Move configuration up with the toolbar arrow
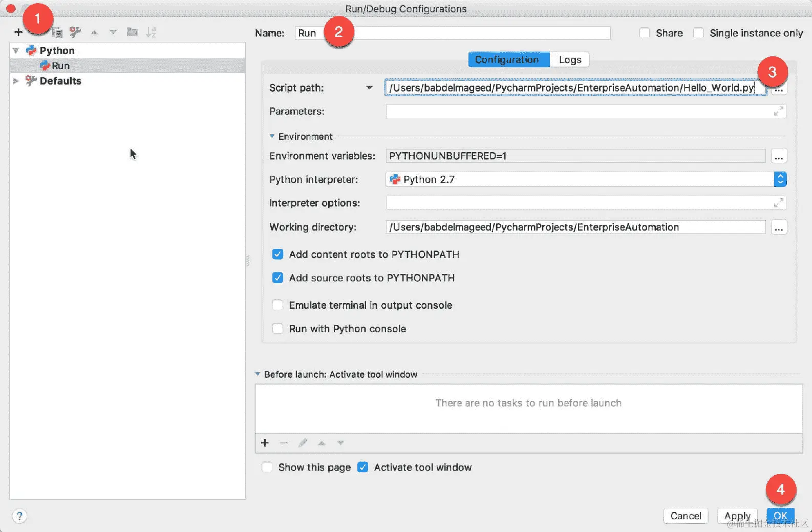This screenshot has height=532, width=812. 94,32
